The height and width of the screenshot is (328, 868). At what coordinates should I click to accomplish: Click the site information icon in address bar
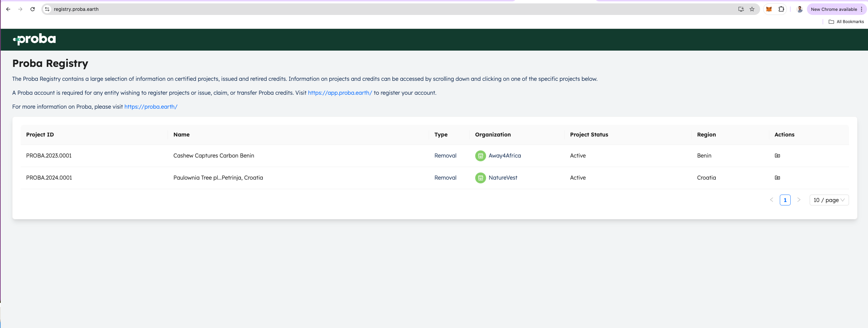pyautogui.click(x=47, y=9)
